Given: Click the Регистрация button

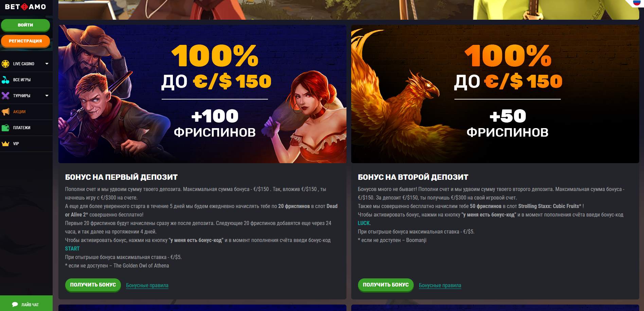Looking at the screenshot, I should pos(25,41).
